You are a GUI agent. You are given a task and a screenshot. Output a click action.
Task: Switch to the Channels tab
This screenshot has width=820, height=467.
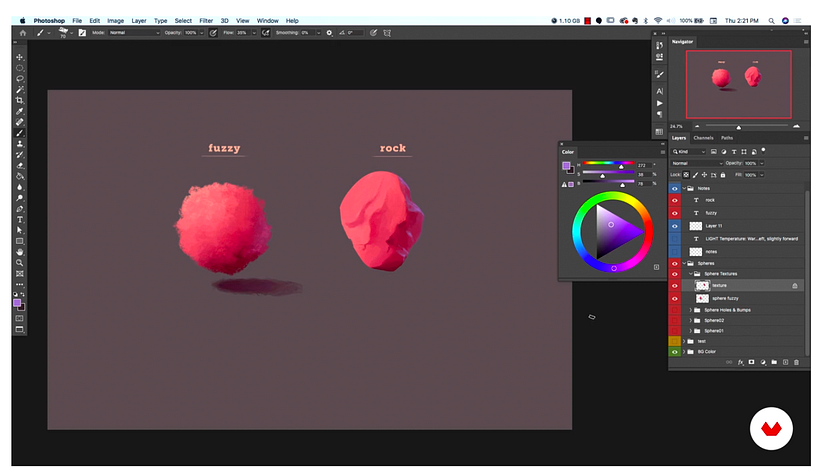click(x=703, y=138)
